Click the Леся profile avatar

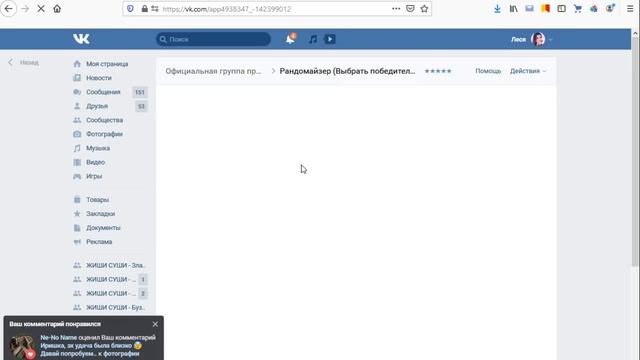[x=538, y=39]
